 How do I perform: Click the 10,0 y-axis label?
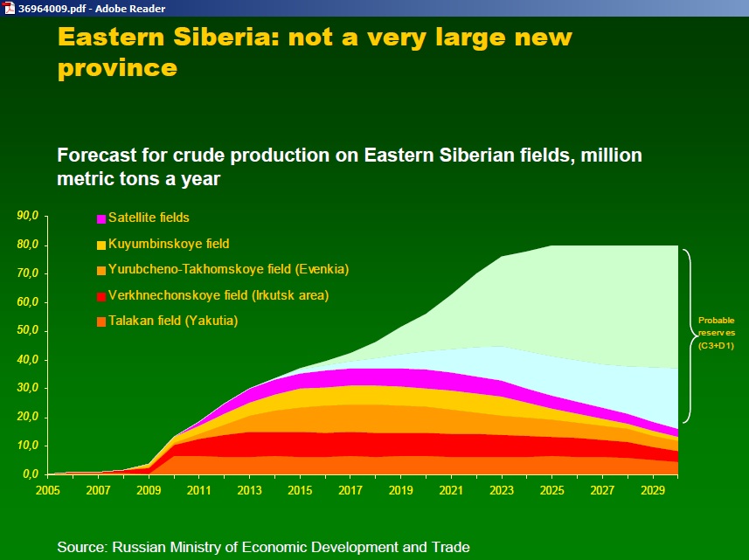(x=28, y=446)
